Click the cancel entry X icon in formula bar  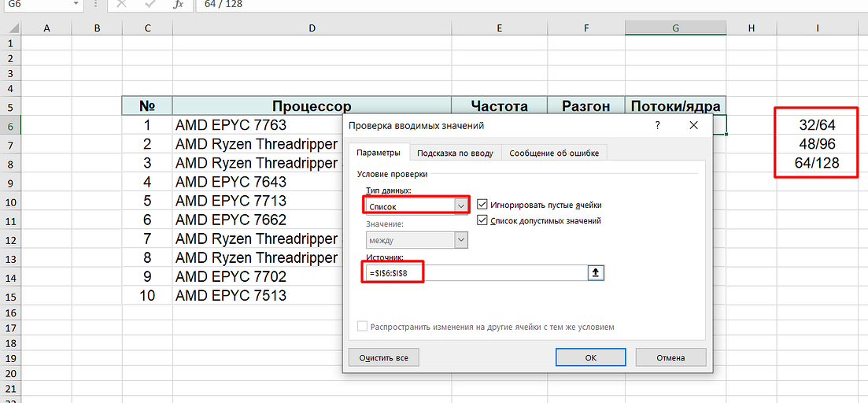point(121,4)
